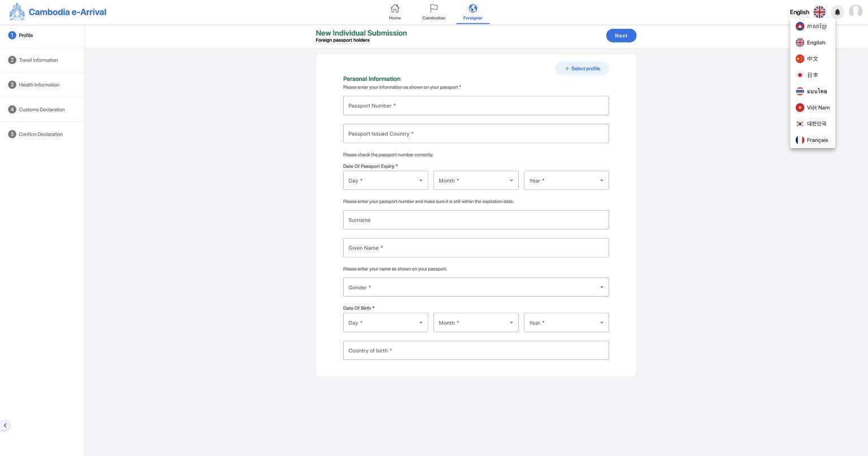Image resolution: width=868 pixels, height=456 pixels.
Task: Switch language to Français
Action: tap(812, 140)
